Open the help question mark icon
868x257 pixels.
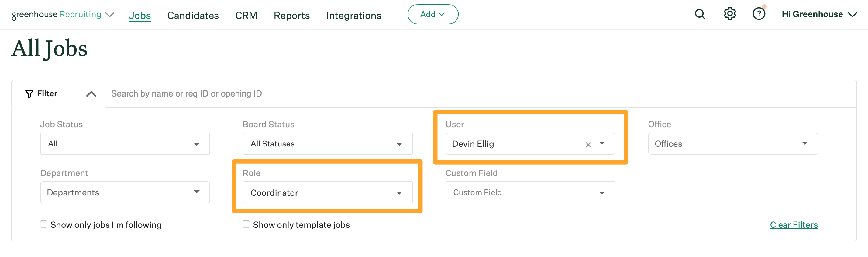point(759,14)
